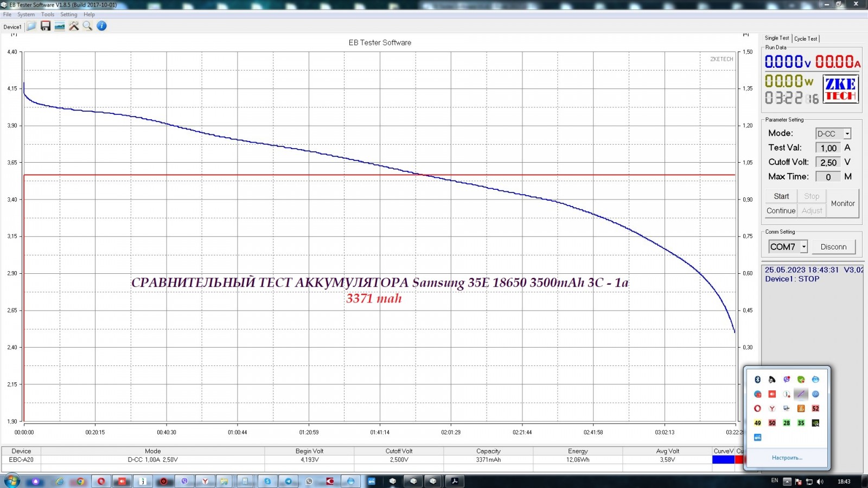
Task: Click the picture screenshot toolbar icon
Action: pyautogui.click(x=60, y=26)
